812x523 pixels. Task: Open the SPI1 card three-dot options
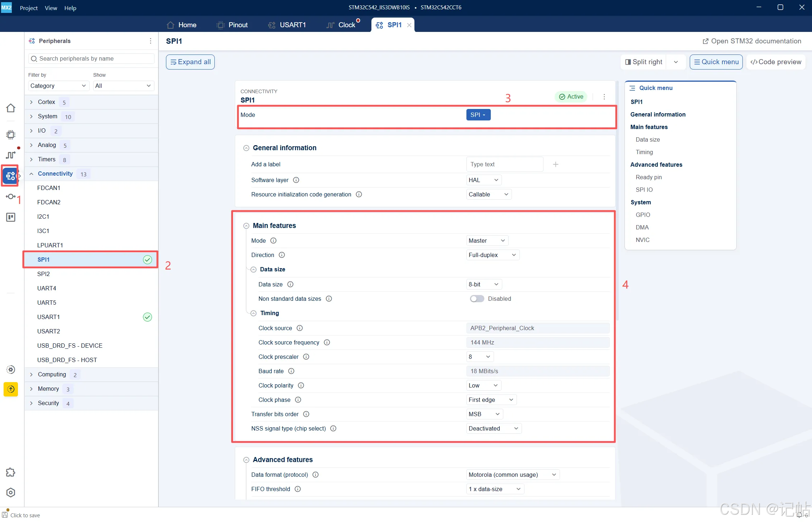click(604, 97)
